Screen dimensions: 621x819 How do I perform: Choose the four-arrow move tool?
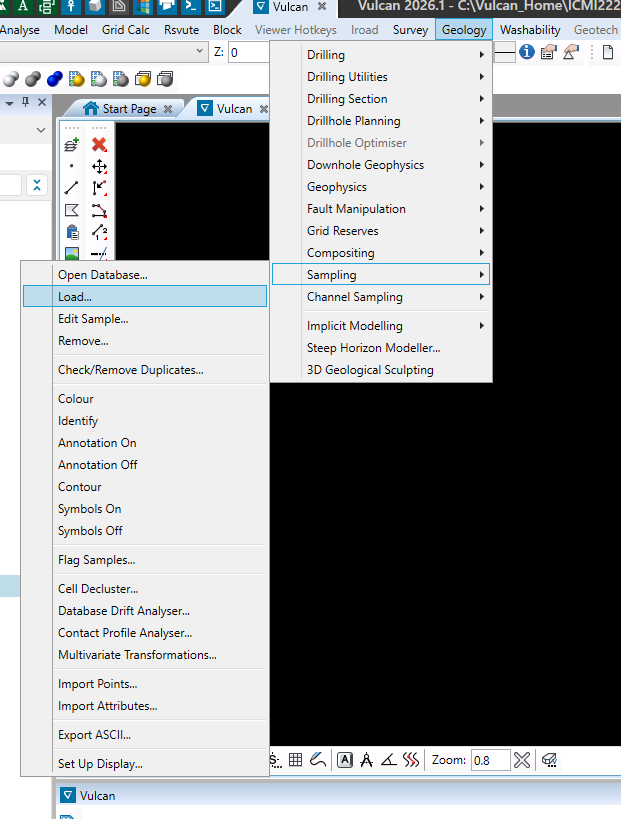[x=99, y=167]
